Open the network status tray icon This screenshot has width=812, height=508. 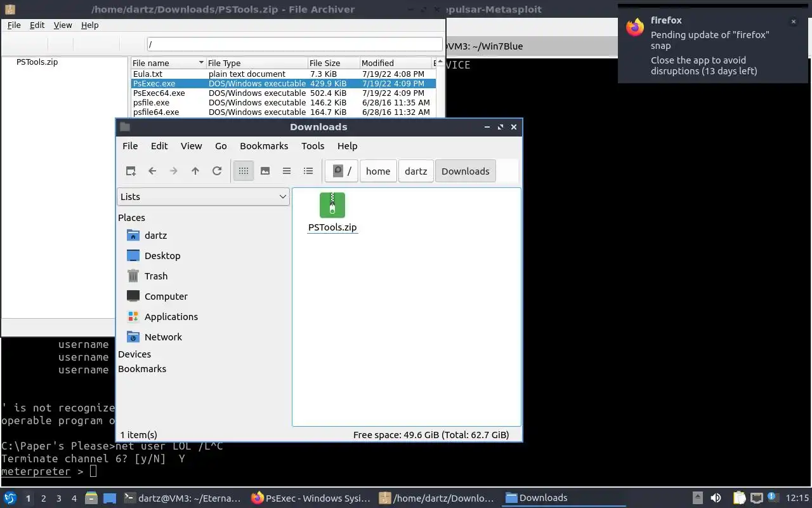(x=756, y=498)
